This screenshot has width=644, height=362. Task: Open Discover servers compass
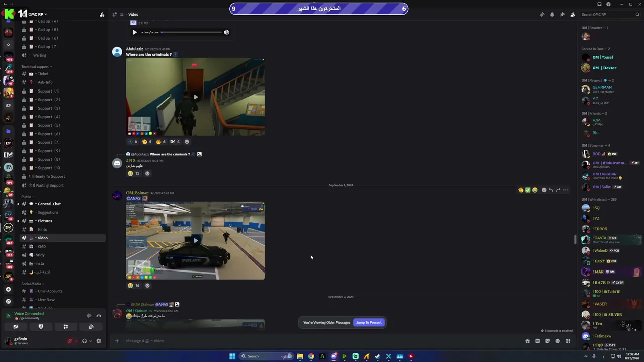pyautogui.click(x=8, y=301)
